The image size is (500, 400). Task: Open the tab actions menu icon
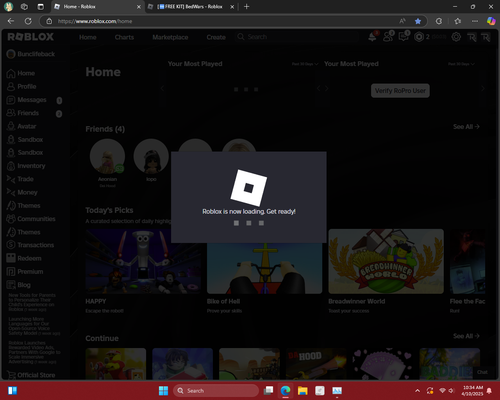point(41,6)
